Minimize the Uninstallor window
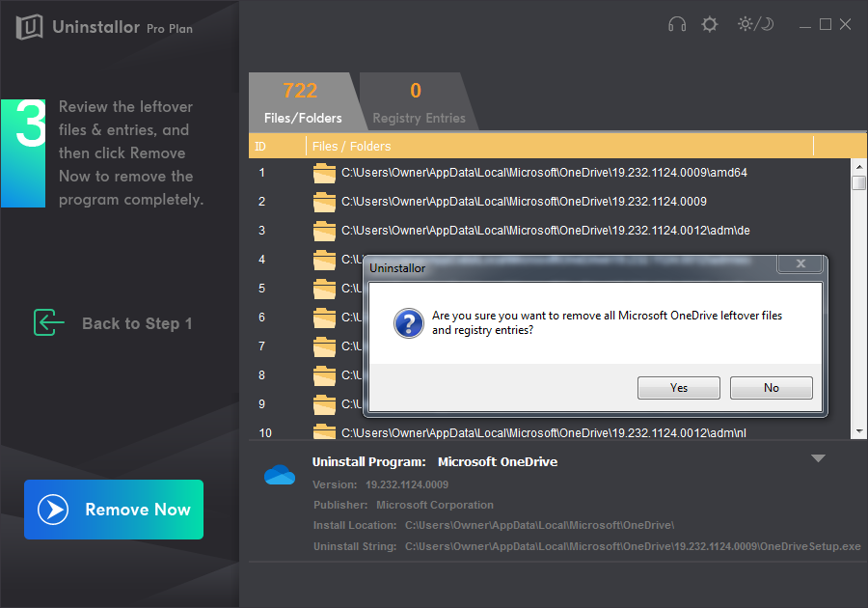Screen dimensions: 868x608 [x=805, y=25]
